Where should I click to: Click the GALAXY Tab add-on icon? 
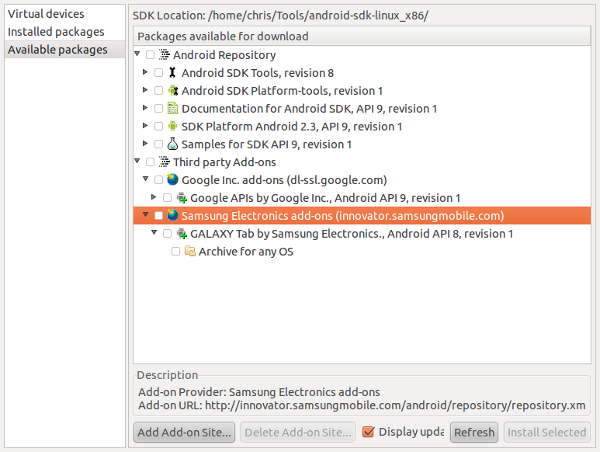181,234
